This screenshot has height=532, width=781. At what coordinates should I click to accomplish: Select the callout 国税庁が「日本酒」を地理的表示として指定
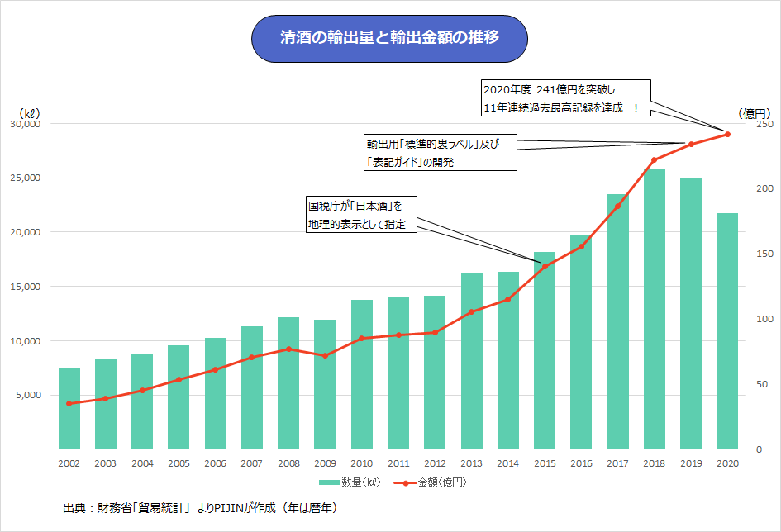(x=361, y=215)
